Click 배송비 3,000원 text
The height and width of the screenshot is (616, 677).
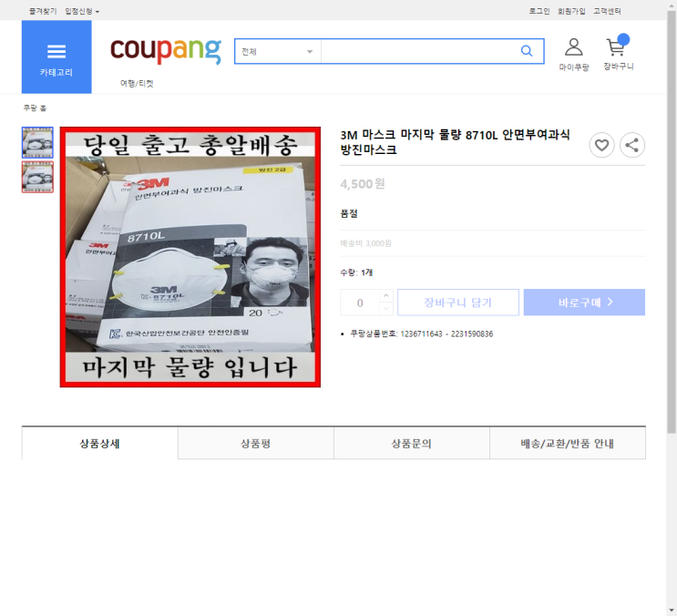365,243
